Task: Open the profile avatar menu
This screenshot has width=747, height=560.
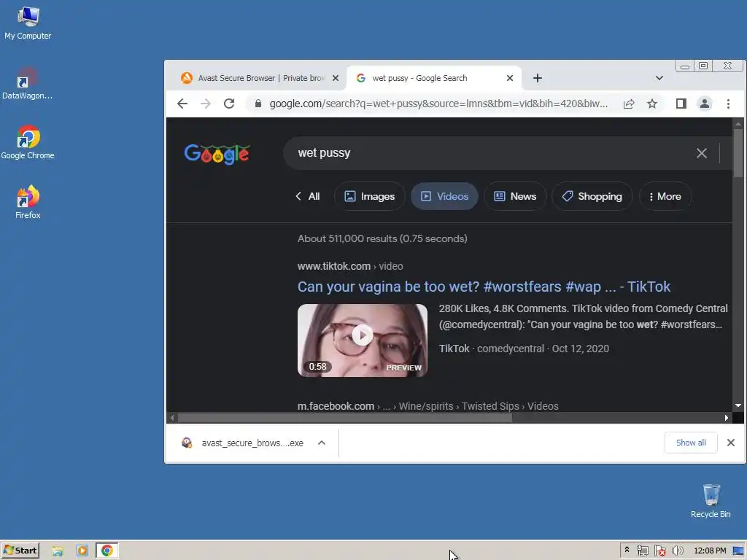Action: (705, 104)
